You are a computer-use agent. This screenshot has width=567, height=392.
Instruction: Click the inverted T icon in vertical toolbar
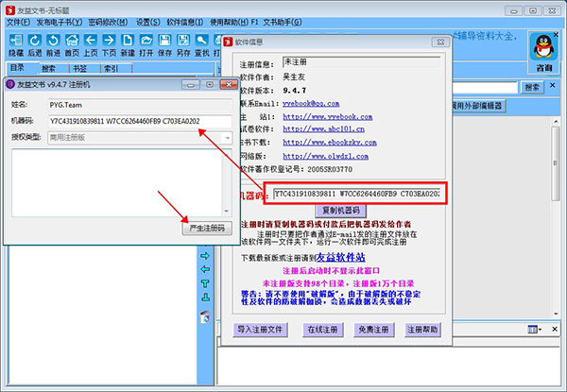pyautogui.click(x=205, y=298)
